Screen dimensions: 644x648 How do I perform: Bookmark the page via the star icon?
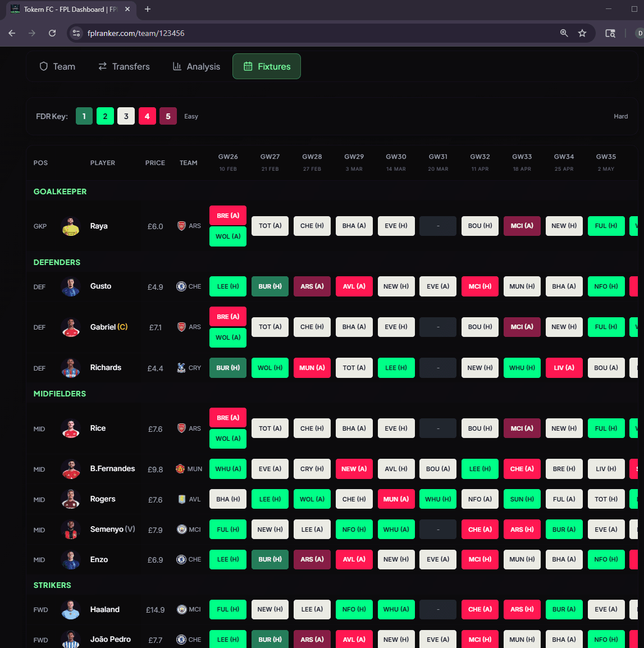tap(582, 33)
